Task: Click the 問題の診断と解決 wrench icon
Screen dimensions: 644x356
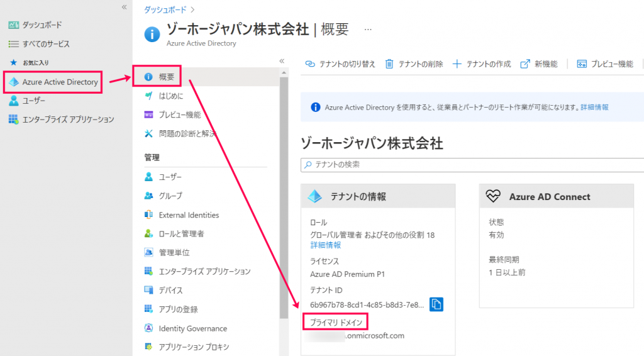Action: pyautogui.click(x=148, y=133)
